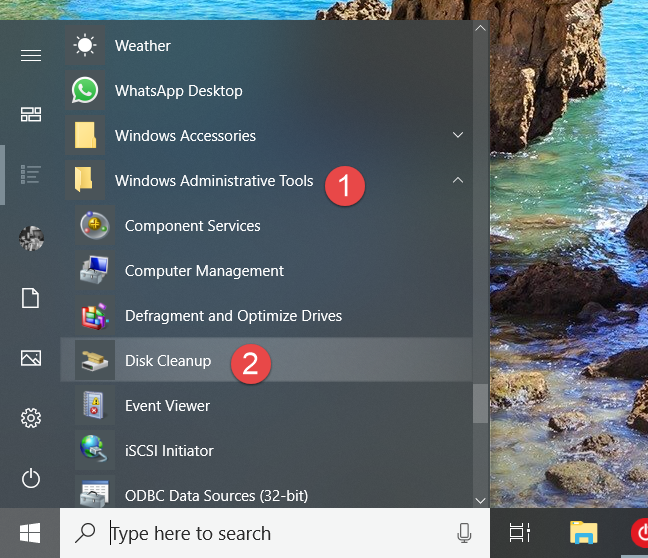Click the ODBC Data Sources (32-bit) icon

[95, 492]
